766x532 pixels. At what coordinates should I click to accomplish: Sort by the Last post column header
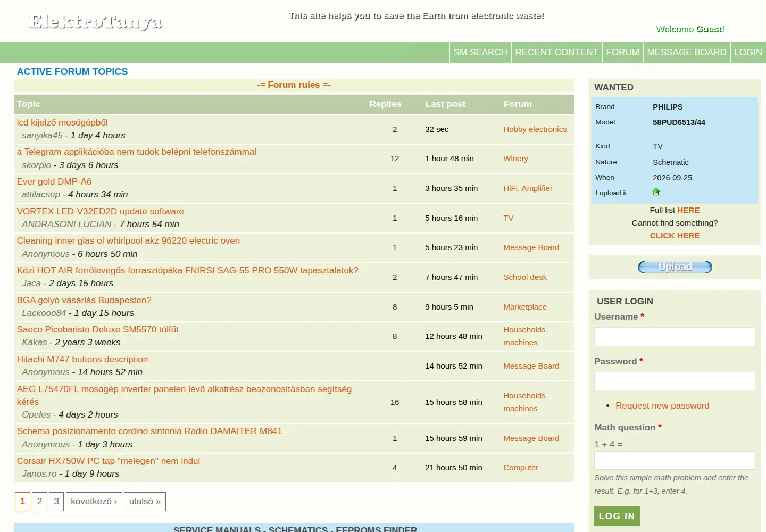tap(445, 104)
